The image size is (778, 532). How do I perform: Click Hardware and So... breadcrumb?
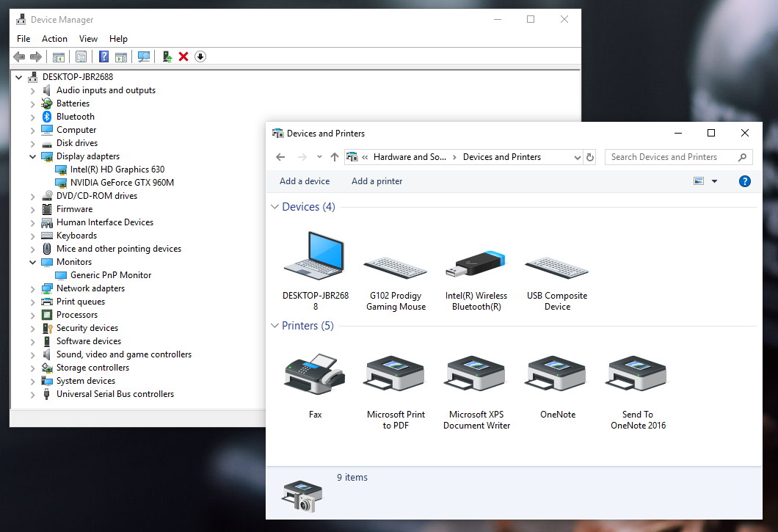coord(410,157)
